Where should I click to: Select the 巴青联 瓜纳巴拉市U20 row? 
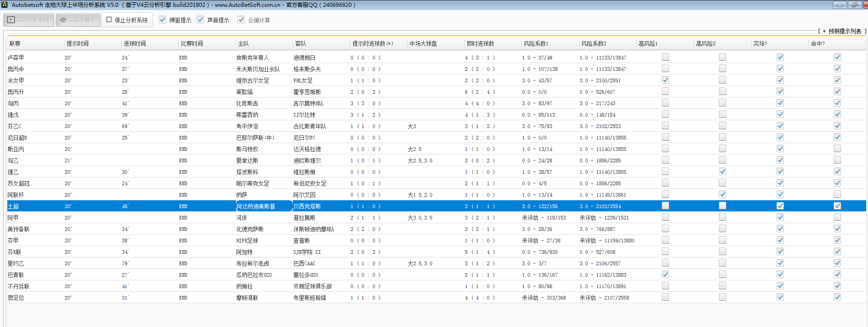pos(254,275)
